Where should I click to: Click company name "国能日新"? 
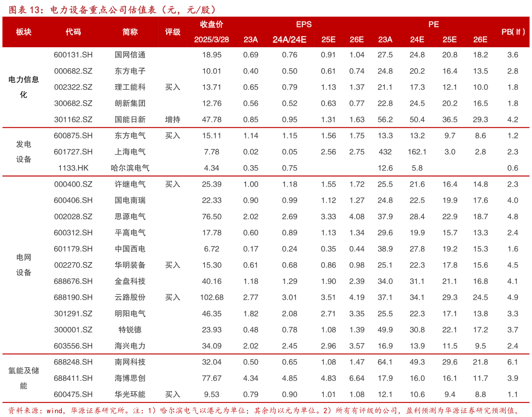click(x=130, y=120)
